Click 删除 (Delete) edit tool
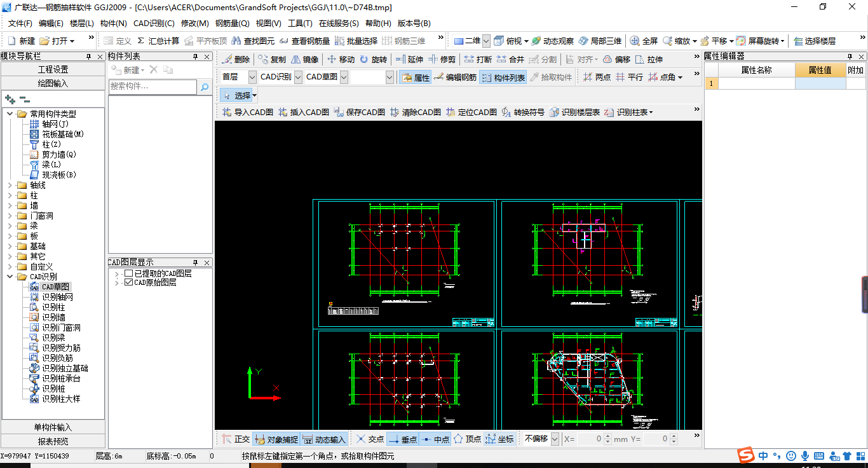Viewport: 868px width, 468px height. [x=236, y=59]
